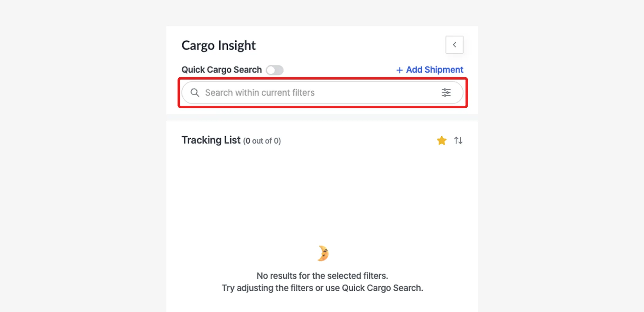Click the "No results for the selected filters" message
Screen dimensions: 644x312
point(322,276)
